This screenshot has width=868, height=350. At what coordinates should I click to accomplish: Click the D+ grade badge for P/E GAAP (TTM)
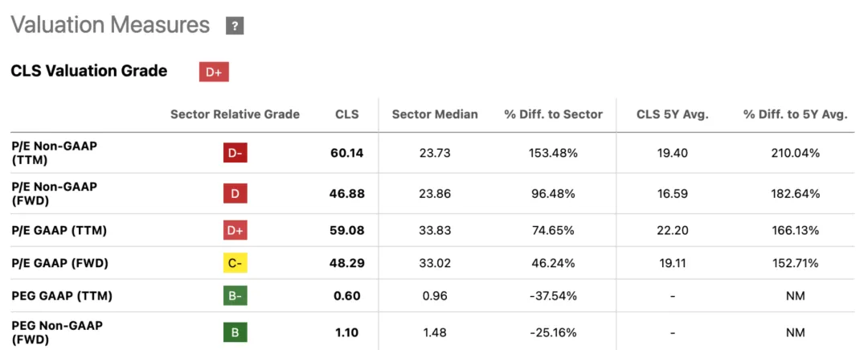point(235,230)
